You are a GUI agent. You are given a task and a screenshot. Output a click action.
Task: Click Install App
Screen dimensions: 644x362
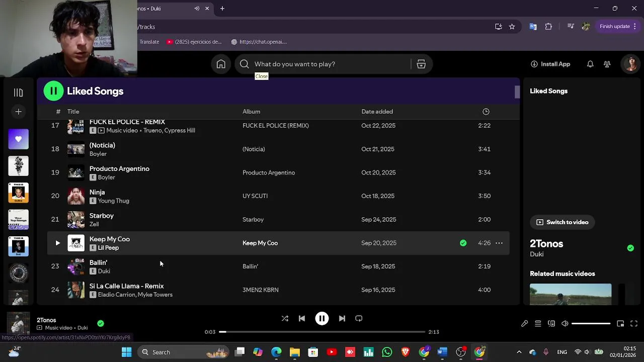click(x=550, y=64)
